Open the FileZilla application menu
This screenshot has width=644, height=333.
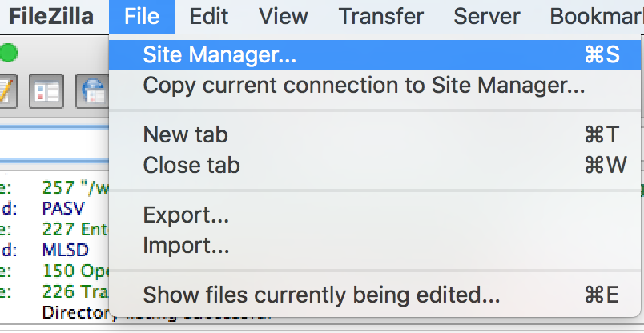click(51, 17)
